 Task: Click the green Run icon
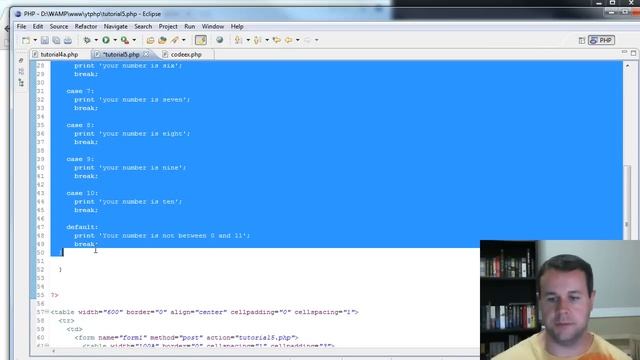106,40
